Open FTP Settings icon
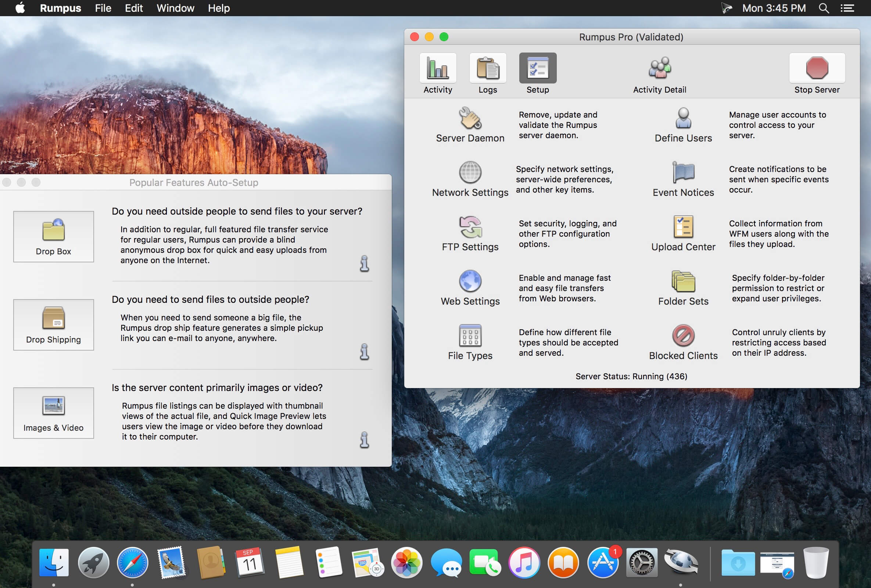 click(470, 227)
